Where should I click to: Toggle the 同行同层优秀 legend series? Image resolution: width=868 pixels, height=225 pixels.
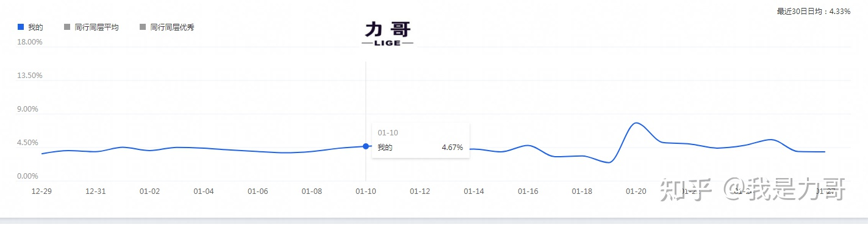167,27
